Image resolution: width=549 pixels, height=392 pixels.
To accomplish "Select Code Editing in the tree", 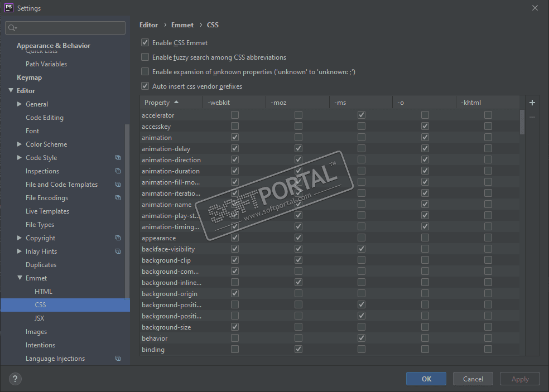I will pos(45,118).
